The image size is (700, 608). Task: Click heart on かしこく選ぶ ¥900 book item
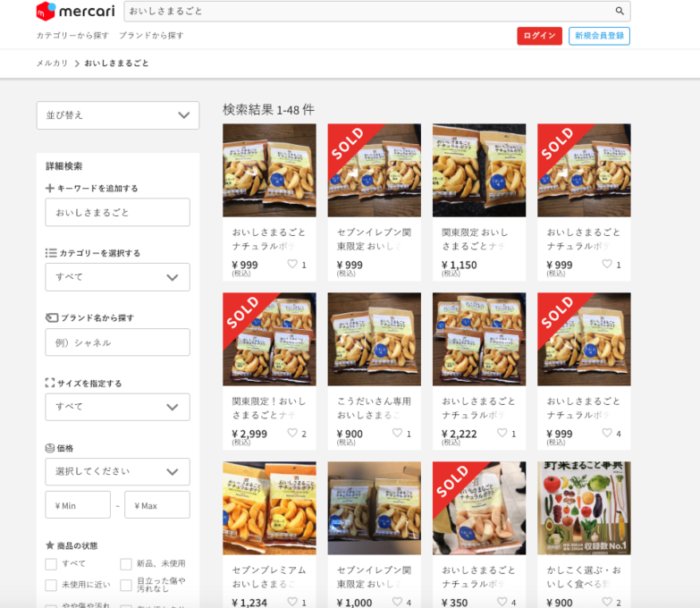click(607, 602)
